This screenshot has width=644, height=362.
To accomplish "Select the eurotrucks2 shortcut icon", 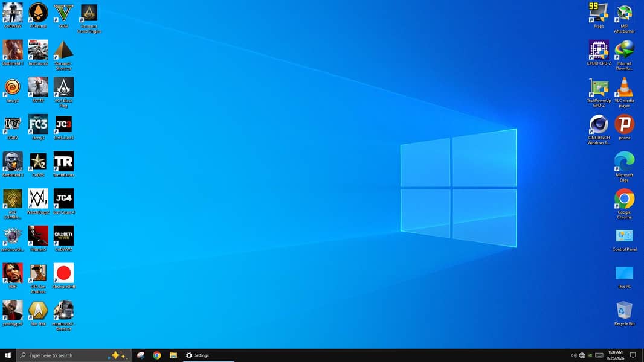I will pyautogui.click(x=63, y=310).
